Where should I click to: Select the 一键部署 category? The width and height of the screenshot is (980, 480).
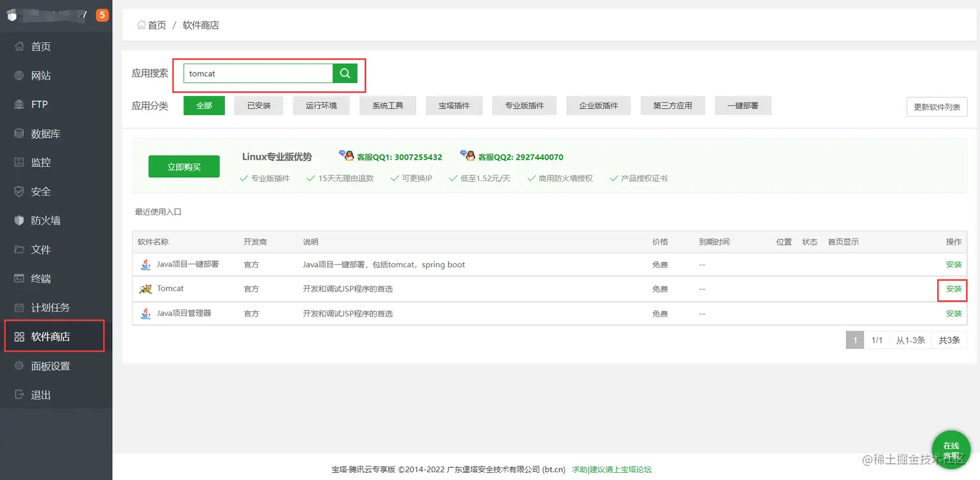[743, 106]
